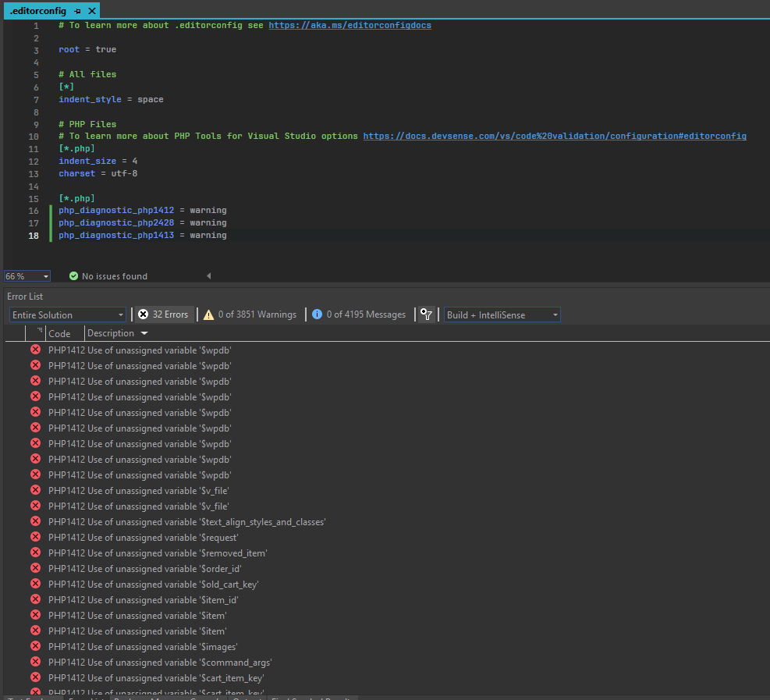Select the .editorconfig document tab
Viewport: 770px width, 700px height.
38,11
